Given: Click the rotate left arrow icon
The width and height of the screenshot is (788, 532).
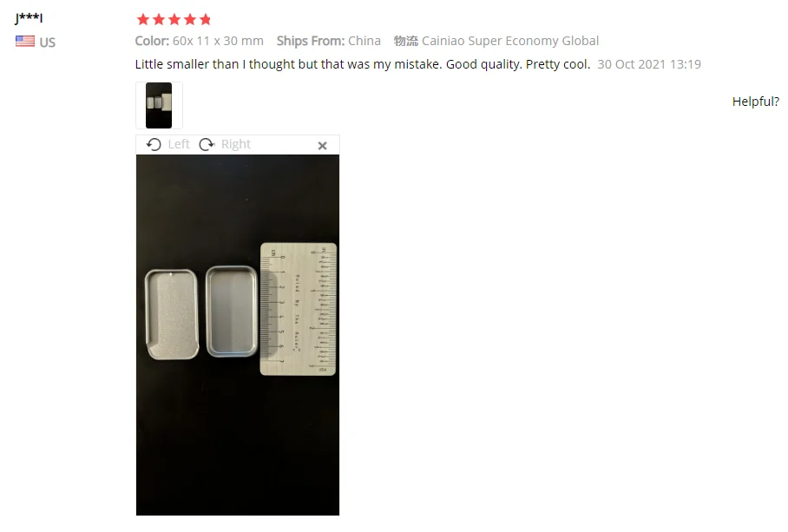Looking at the screenshot, I should point(154,145).
